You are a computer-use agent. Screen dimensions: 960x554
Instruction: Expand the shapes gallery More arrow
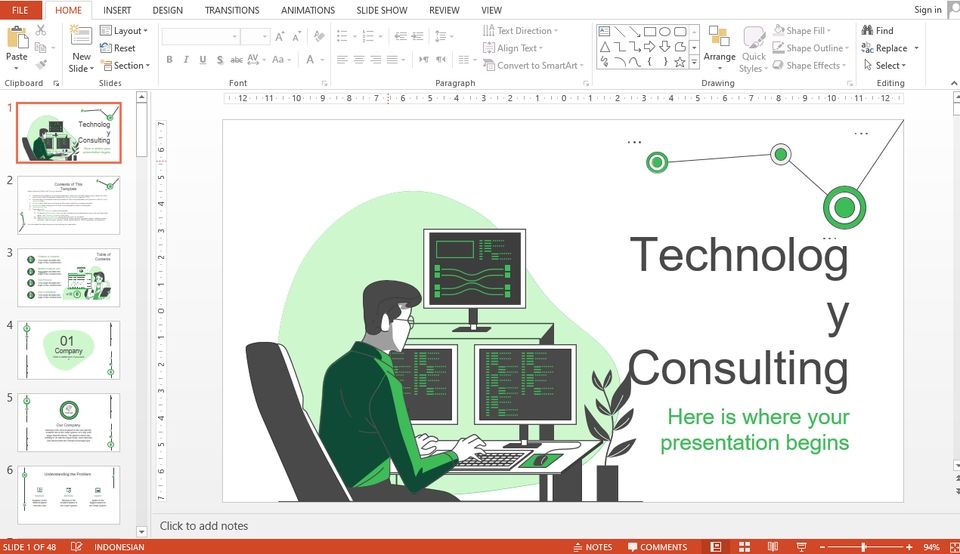694,62
